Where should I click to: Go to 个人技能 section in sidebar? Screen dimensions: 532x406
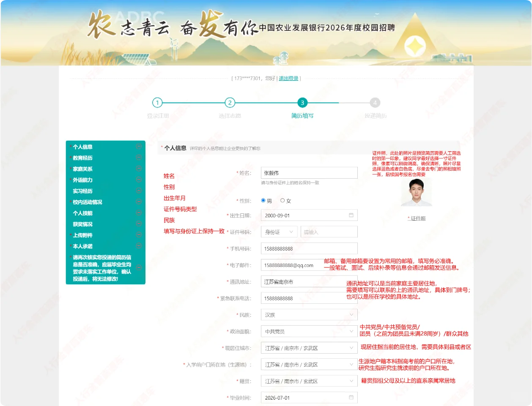pyautogui.click(x=82, y=213)
